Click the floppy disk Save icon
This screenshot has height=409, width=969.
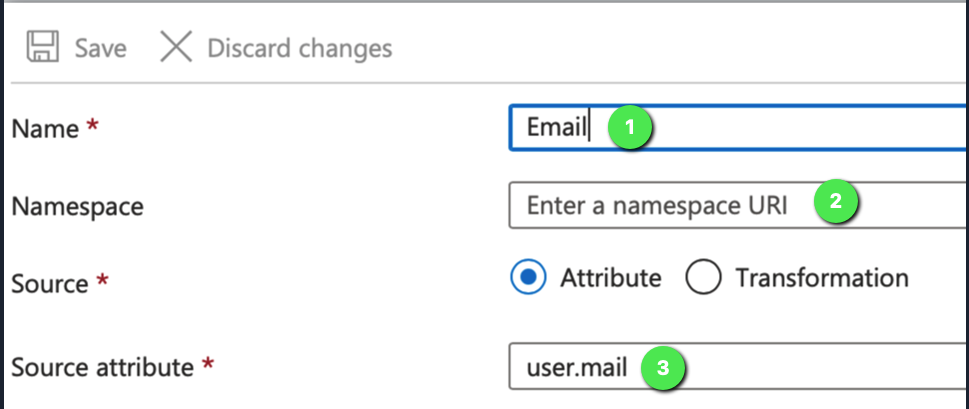coord(43,48)
